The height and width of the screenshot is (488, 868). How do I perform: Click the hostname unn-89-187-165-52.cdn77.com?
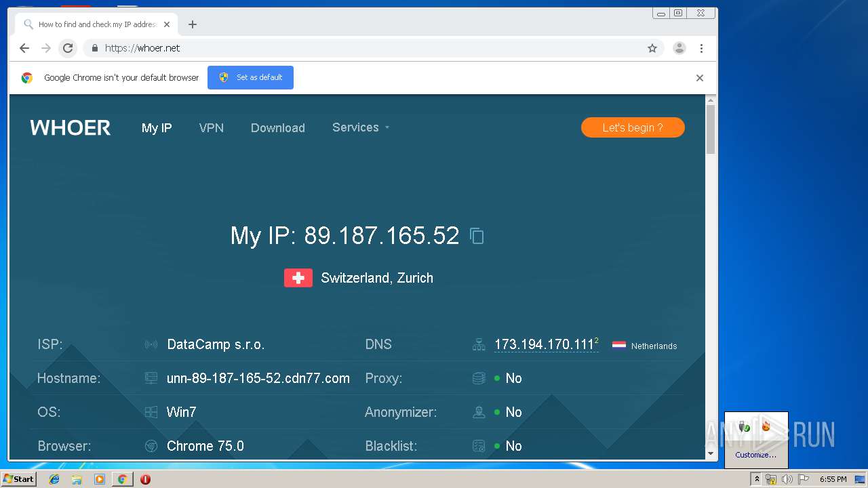(258, 378)
